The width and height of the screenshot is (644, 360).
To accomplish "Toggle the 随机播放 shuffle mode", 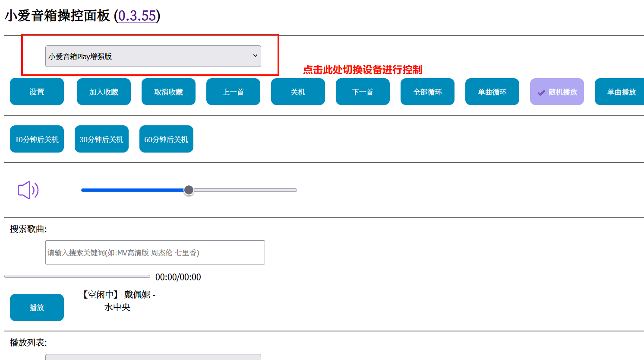I will pyautogui.click(x=557, y=92).
